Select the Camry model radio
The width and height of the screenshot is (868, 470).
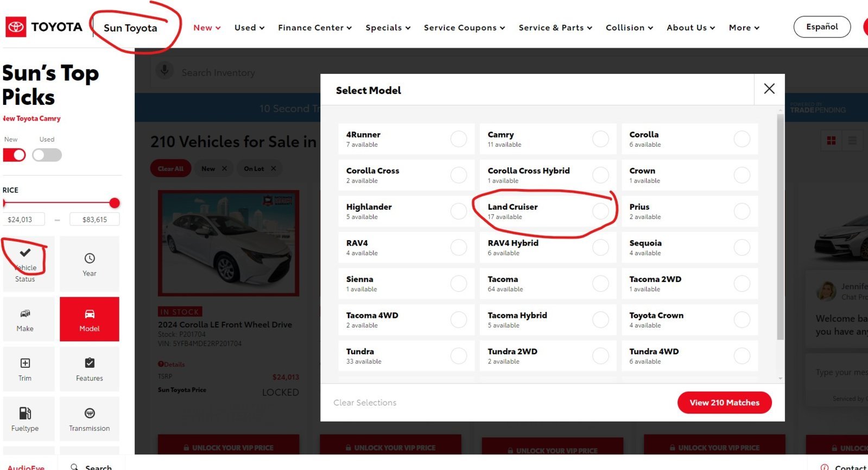point(600,139)
